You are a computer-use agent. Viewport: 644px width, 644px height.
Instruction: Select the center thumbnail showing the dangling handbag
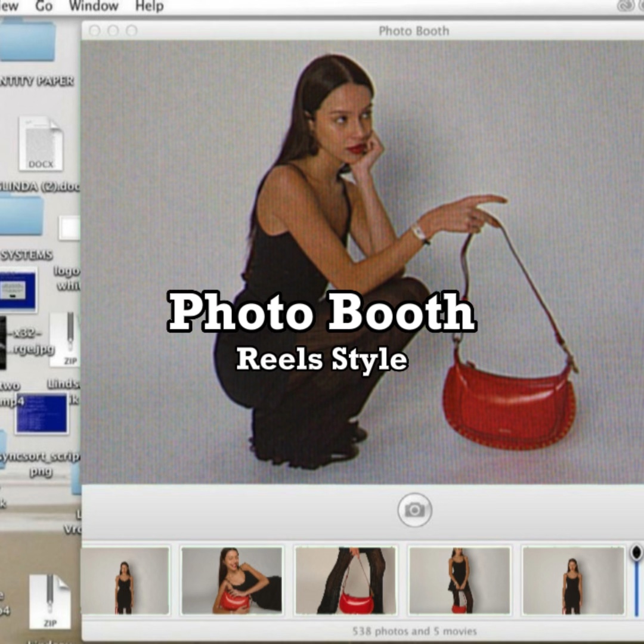point(345,580)
